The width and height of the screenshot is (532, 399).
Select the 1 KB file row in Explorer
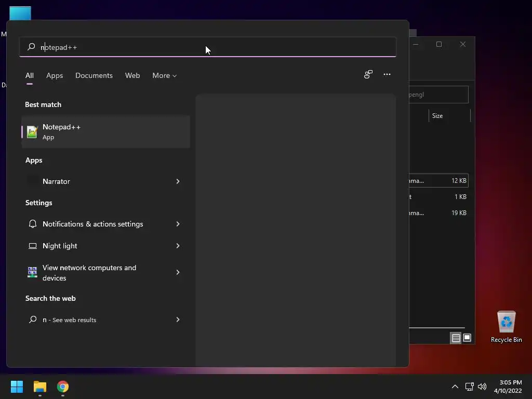point(438,197)
